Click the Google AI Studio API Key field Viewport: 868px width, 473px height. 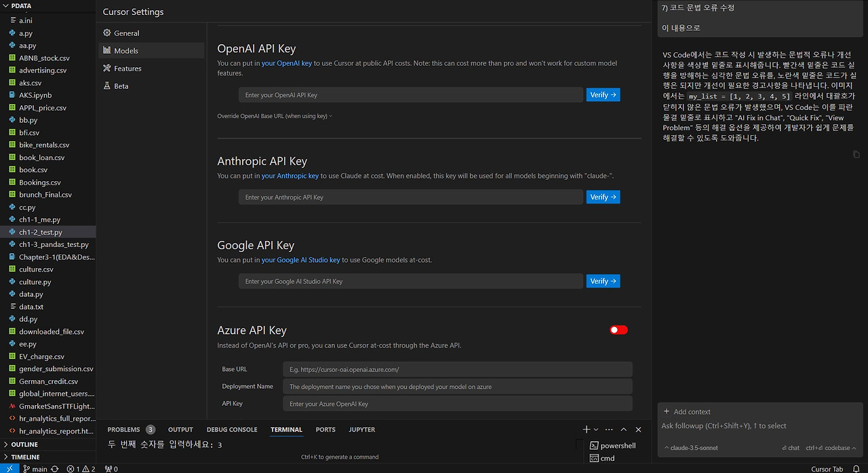point(410,281)
